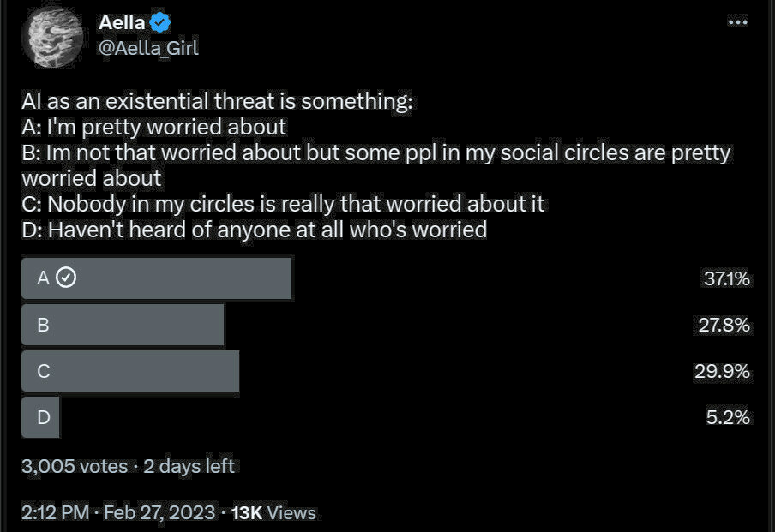Pick poll option D bar
Image resolution: width=775 pixels, height=532 pixels.
tap(40, 417)
